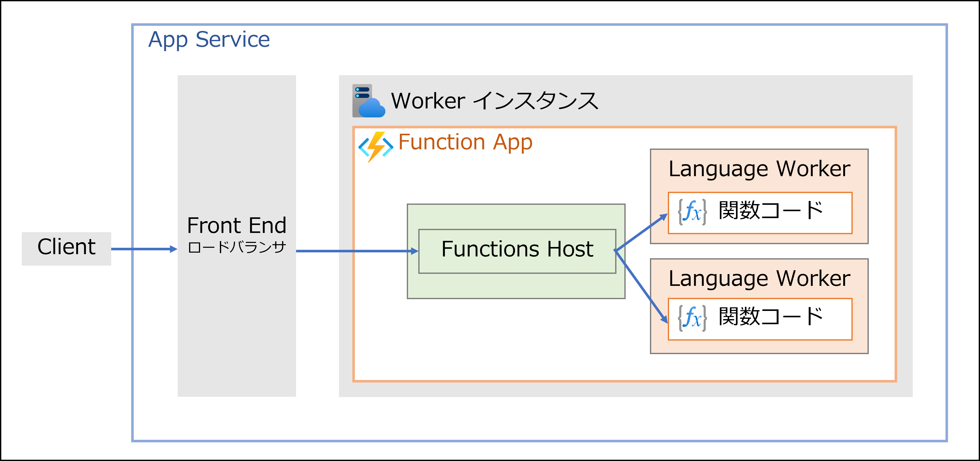Click the Worker instance server cloud icon
Screen dimensions: 980x461
(369, 100)
